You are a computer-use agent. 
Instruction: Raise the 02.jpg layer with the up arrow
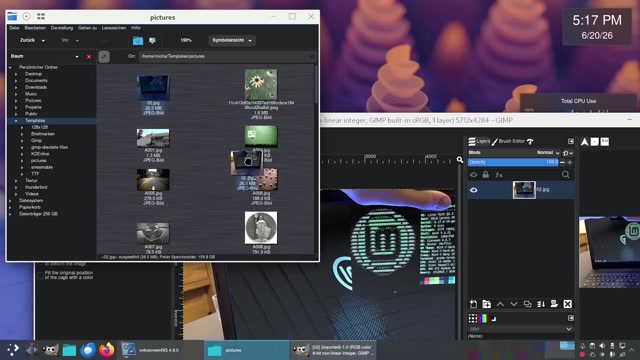500,304
